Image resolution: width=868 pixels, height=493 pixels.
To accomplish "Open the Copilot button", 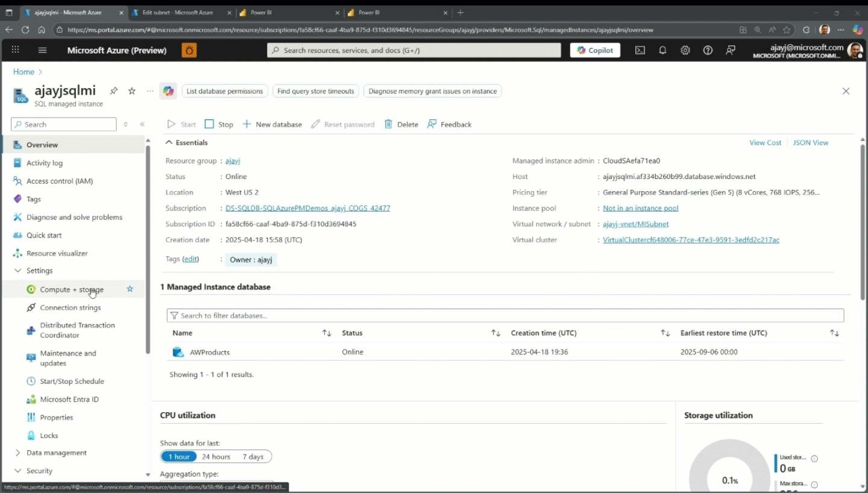I will coord(595,50).
